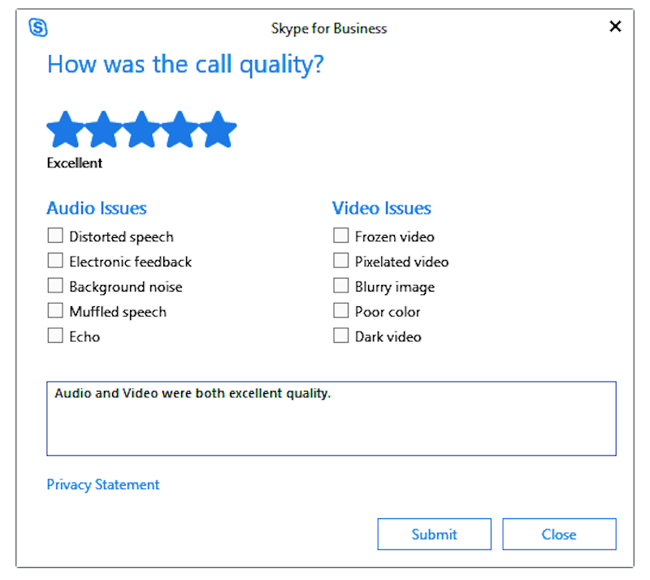Click the Skype for Business window title
The width and height of the screenshot is (650, 580).
[x=329, y=28]
